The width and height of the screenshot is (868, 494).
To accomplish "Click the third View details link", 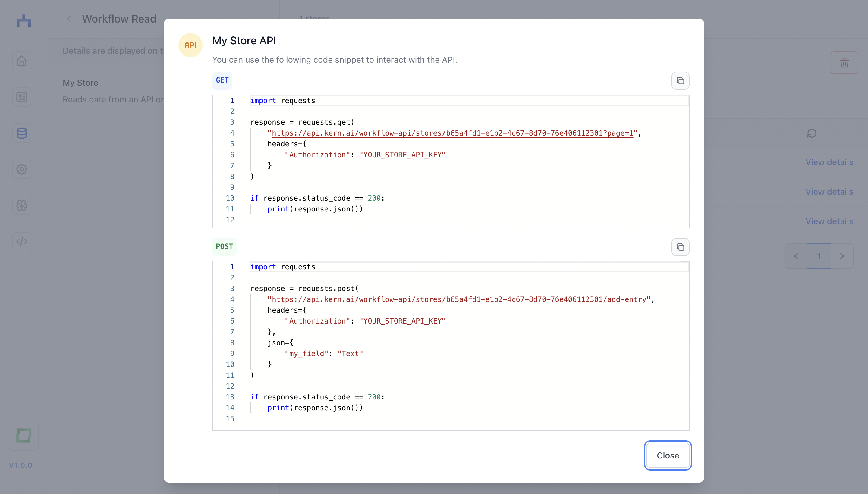I will 829,221.
